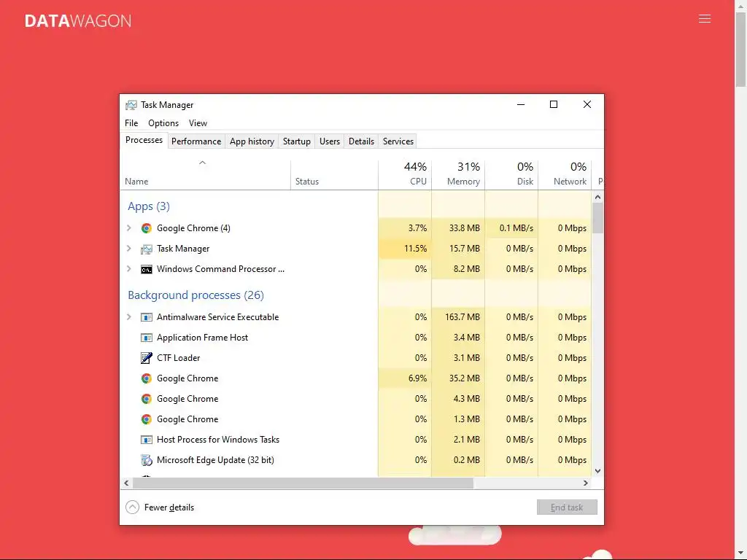Open the File menu

131,123
